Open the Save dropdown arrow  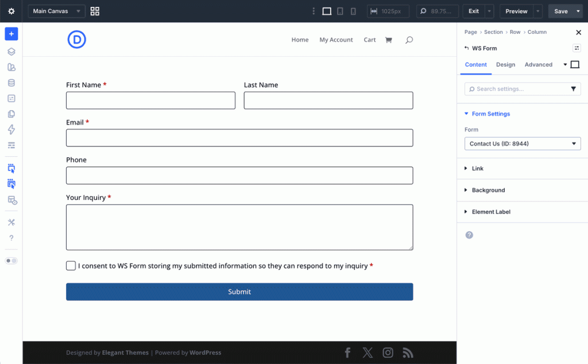point(578,11)
